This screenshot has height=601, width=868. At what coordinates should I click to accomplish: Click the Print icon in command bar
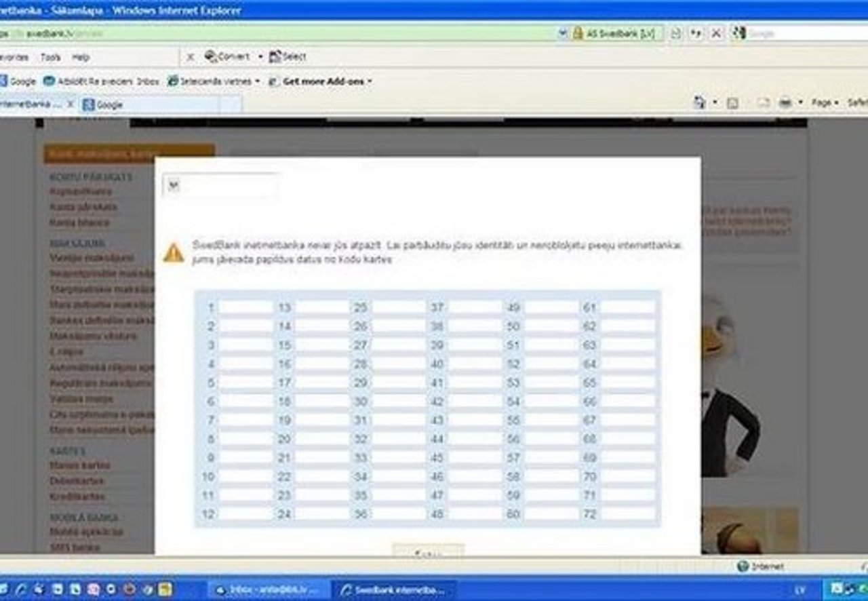pos(785,102)
